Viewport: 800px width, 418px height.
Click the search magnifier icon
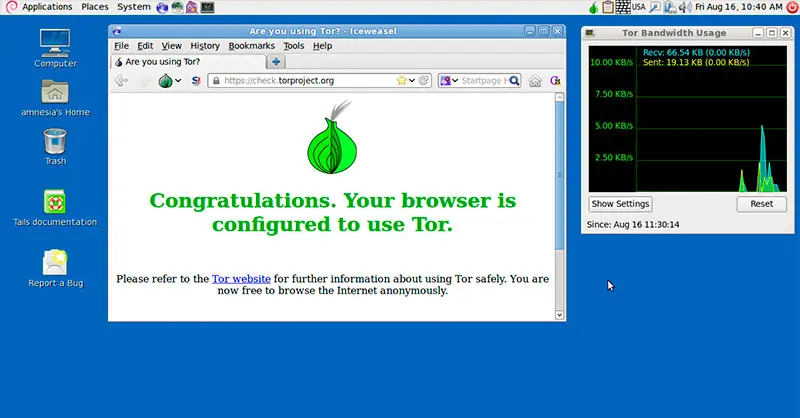(x=514, y=81)
